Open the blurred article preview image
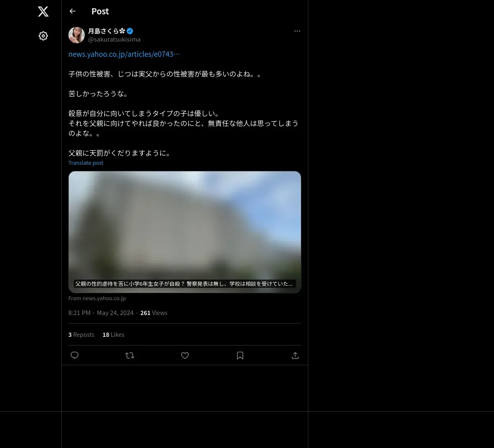Screen dimensions: 494x448 [x=185, y=232]
